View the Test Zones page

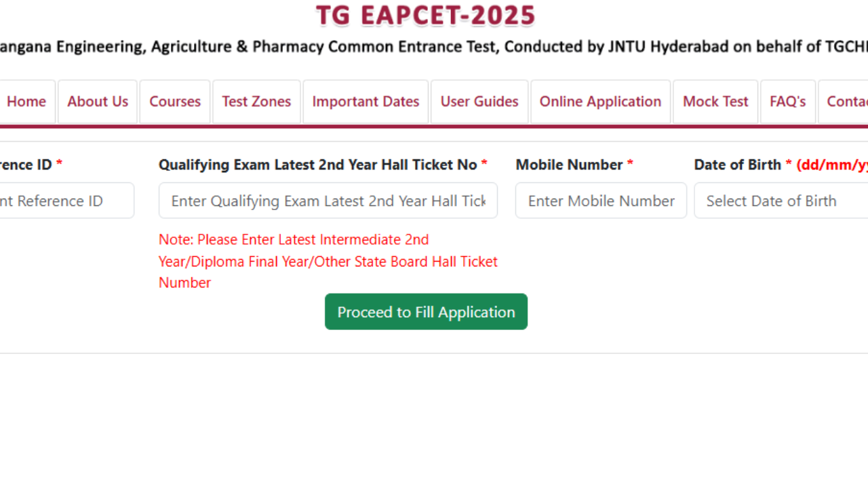256,101
